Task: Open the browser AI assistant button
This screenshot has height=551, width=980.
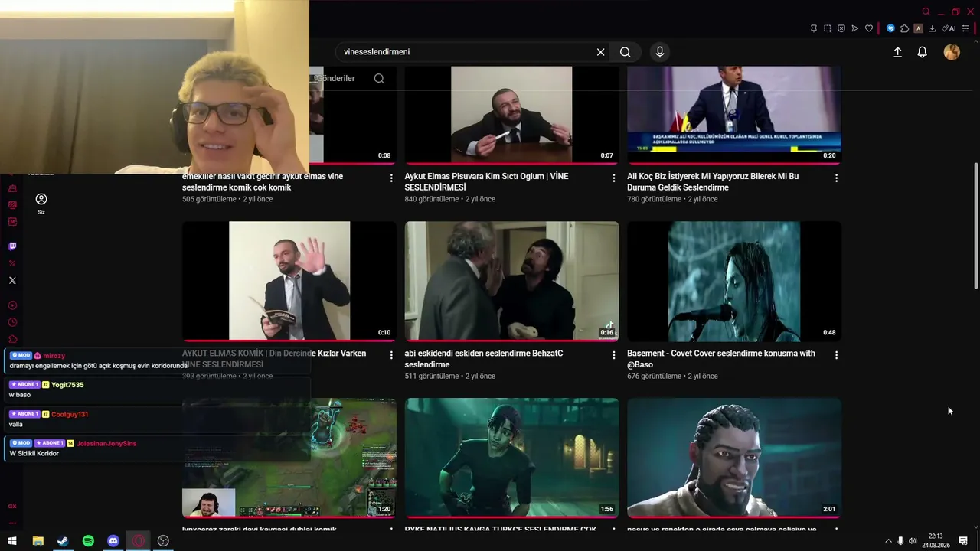Action: [949, 28]
